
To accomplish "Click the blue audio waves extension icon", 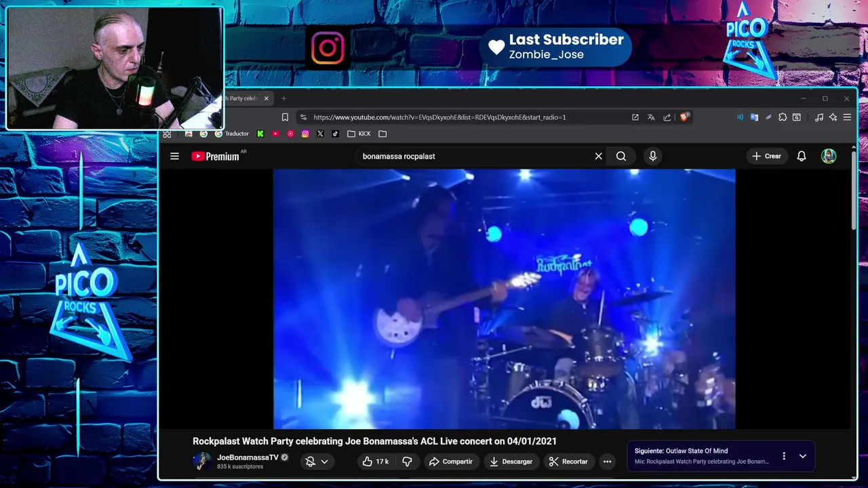I will click(740, 117).
